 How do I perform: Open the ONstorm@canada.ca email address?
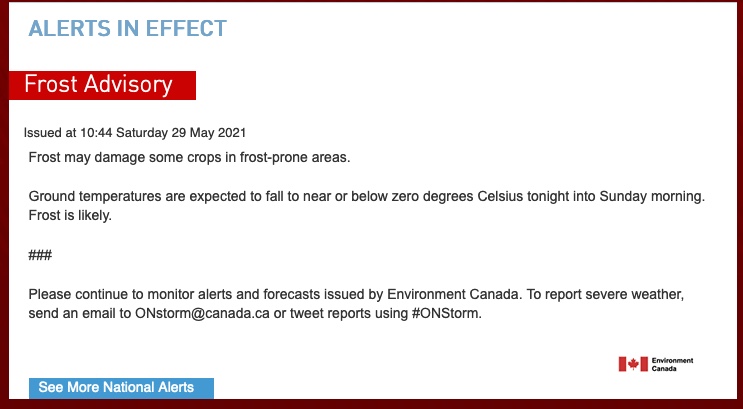tap(202, 314)
